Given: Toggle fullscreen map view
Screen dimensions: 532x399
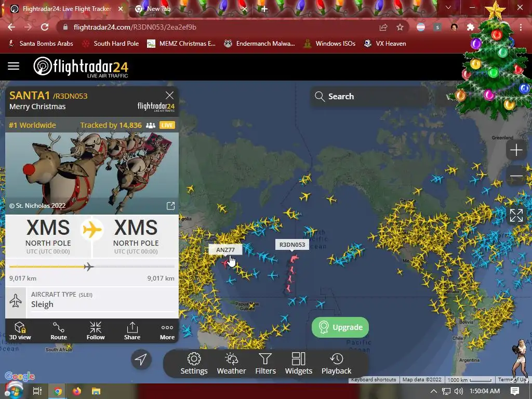Looking at the screenshot, I should pyautogui.click(x=516, y=215).
